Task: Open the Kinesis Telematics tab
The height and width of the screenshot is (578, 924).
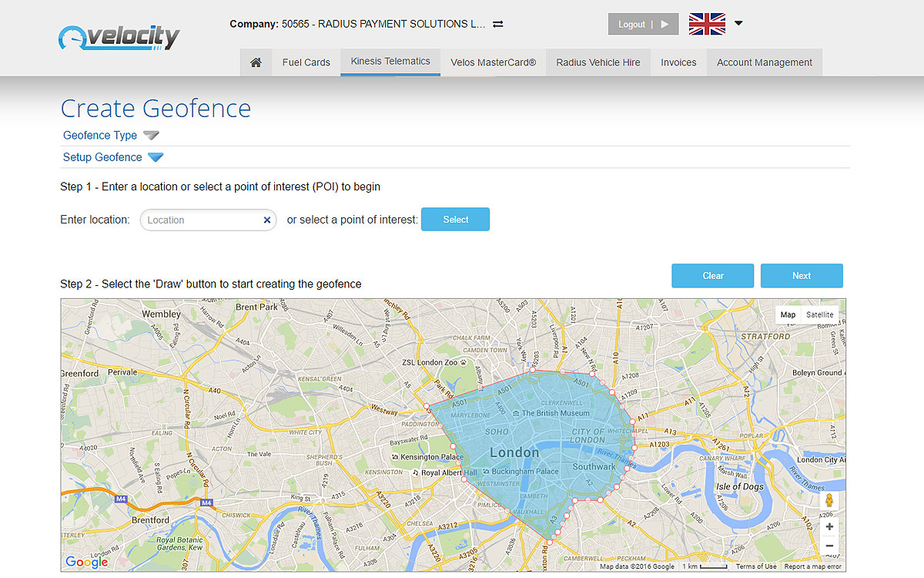Action: [x=390, y=62]
